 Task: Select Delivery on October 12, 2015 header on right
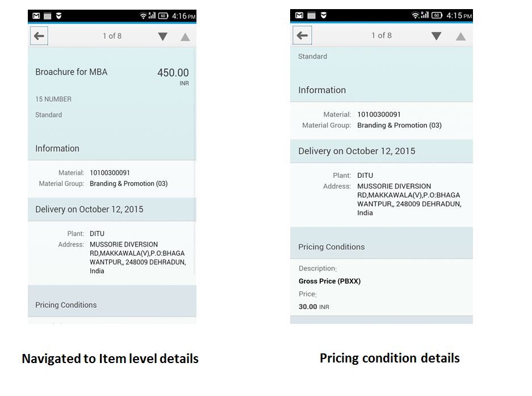tap(382, 151)
